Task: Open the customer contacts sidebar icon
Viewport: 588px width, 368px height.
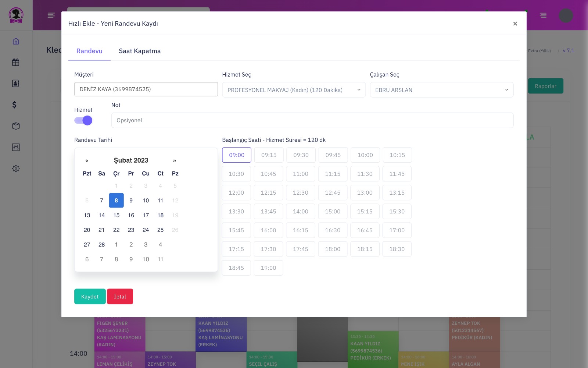Action: tap(16, 84)
